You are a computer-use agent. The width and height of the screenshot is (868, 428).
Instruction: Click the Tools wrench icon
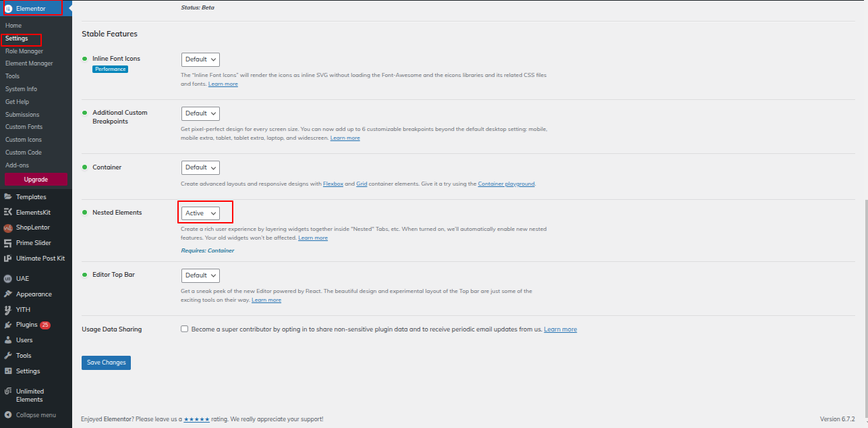coord(8,355)
